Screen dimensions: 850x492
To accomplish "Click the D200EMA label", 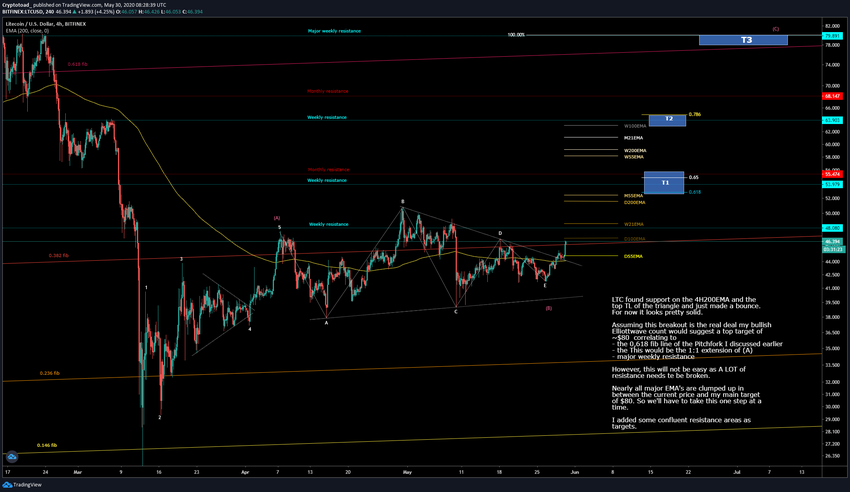I will (x=634, y=203).
